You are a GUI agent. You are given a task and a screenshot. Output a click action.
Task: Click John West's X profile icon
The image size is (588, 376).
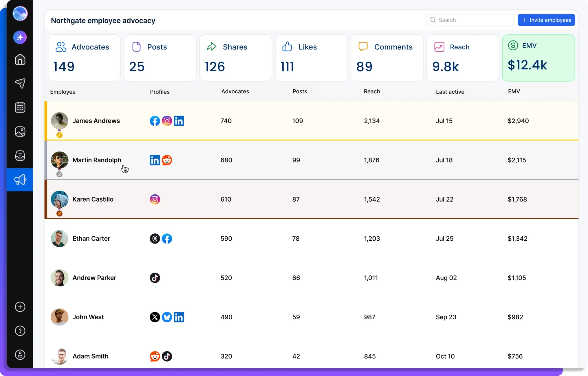coord(155,317)
